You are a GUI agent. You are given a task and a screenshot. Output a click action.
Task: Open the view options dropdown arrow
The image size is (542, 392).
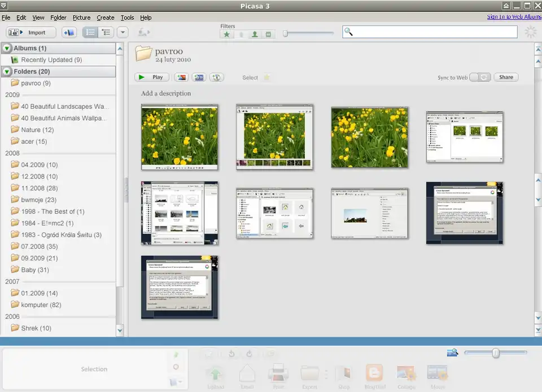click(x=123, y=33)
